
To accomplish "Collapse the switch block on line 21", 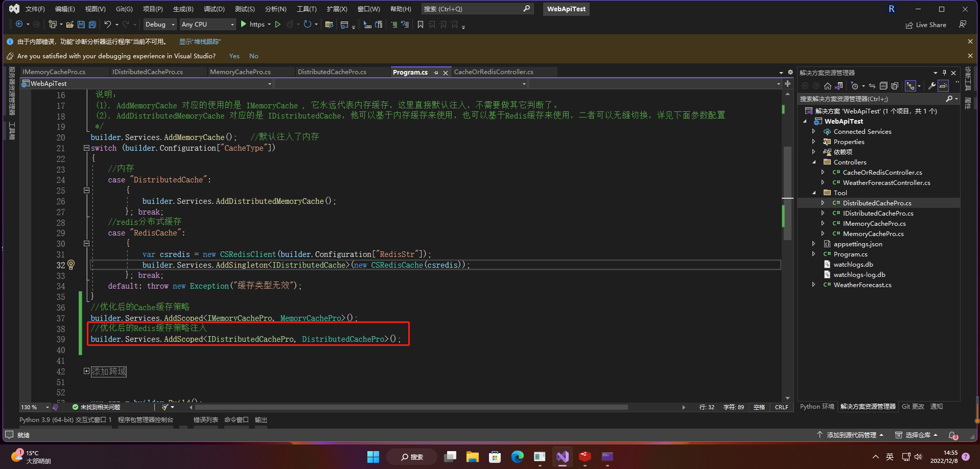I will click(86, 148).
